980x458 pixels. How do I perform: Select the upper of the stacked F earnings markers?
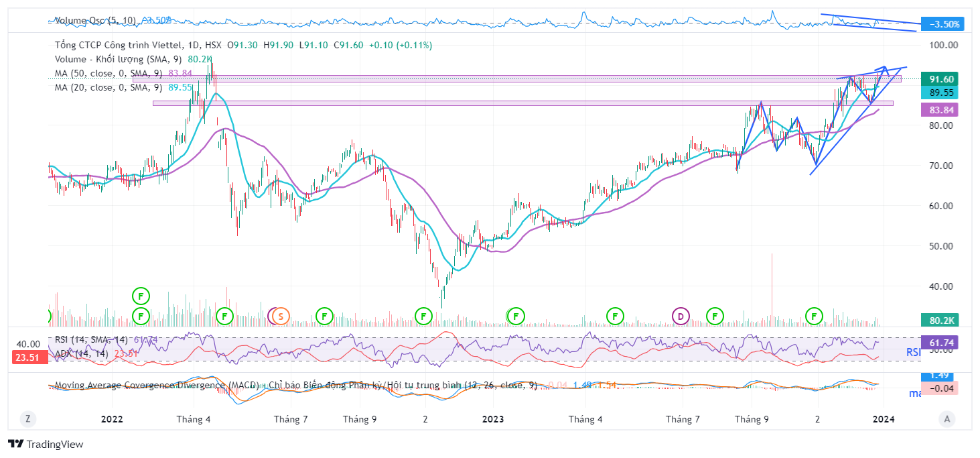[141, 295]
